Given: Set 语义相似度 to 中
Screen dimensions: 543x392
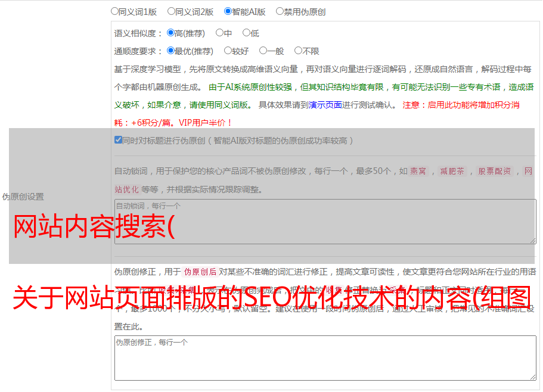Looking at the screenshot, I should tap(219, 33).
